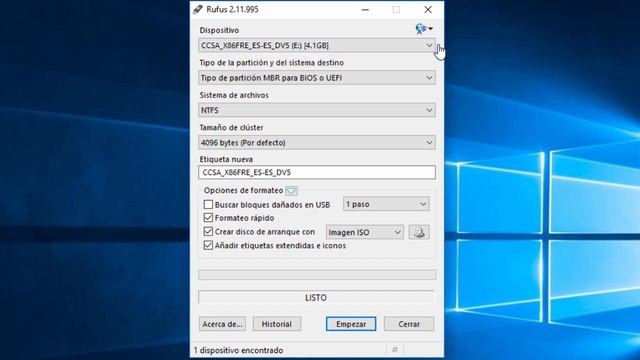Click the Acerca de... button
640x360 pixels.
click(222, 324)
